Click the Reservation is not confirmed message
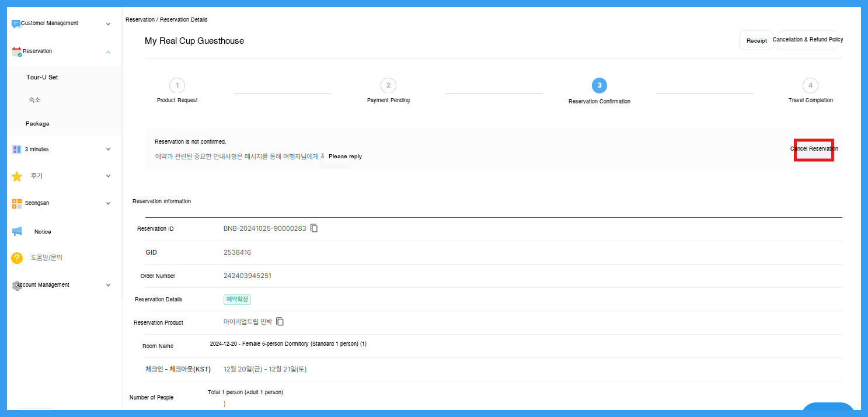Image resolution: width=868 pixels, height=417 pixels. coord(190,142)
